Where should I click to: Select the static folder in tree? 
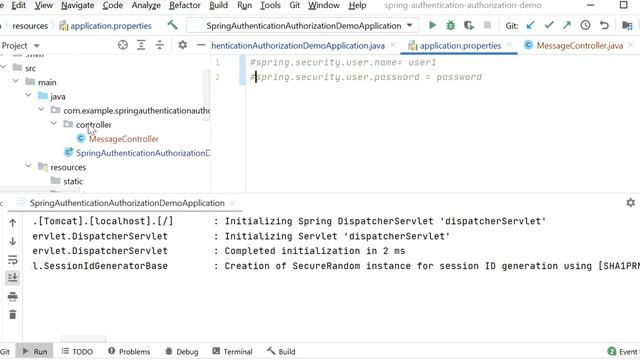click(73, 181)
